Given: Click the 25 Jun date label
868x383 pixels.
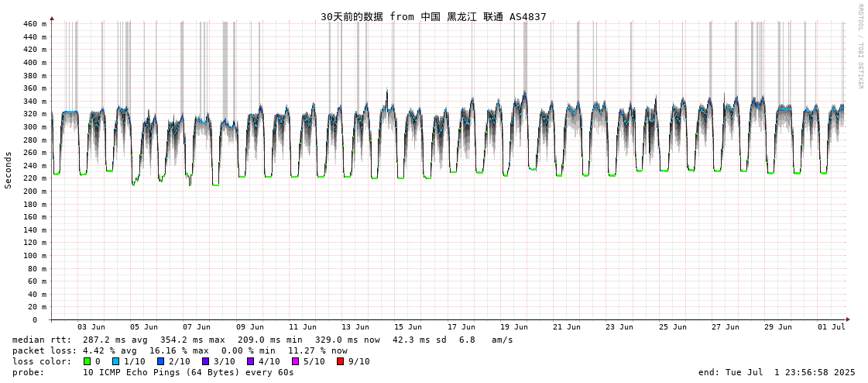Looking at the screenshot, I should (673, 327).
